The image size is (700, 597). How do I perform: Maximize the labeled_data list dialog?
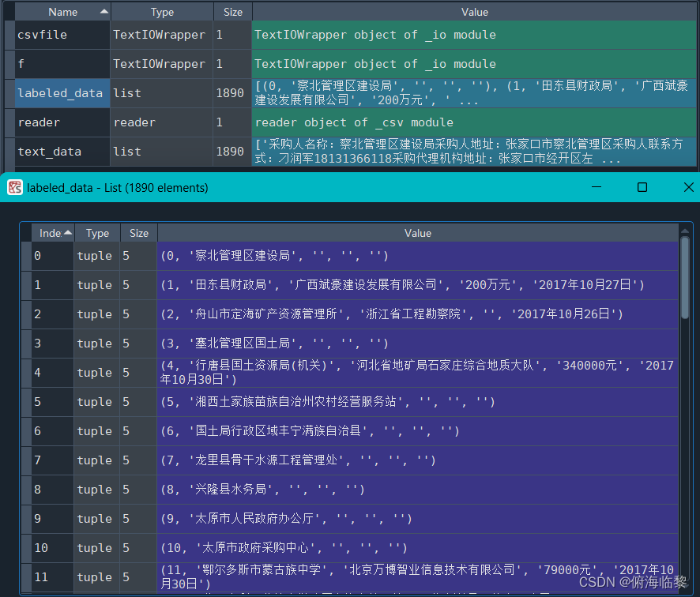tap(642, 188)
